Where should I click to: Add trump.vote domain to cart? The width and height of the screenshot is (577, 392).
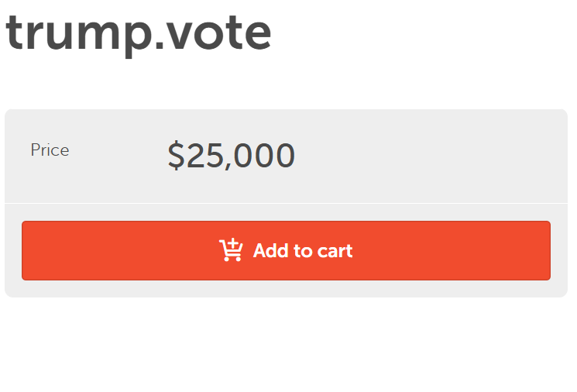286,250
